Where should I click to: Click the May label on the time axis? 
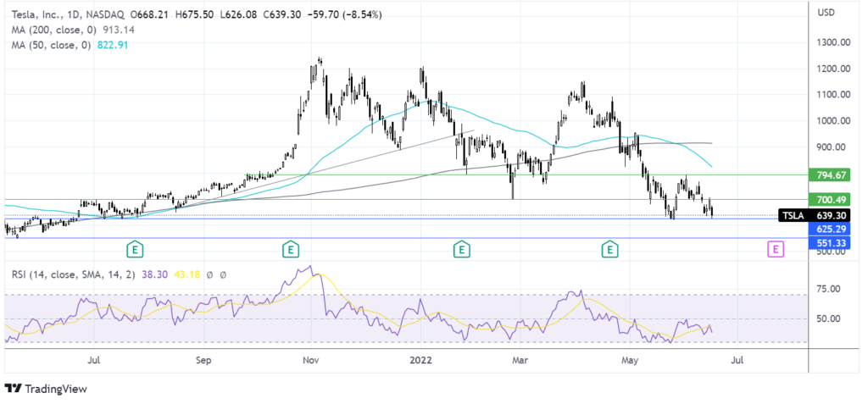(x=631, y=362)
